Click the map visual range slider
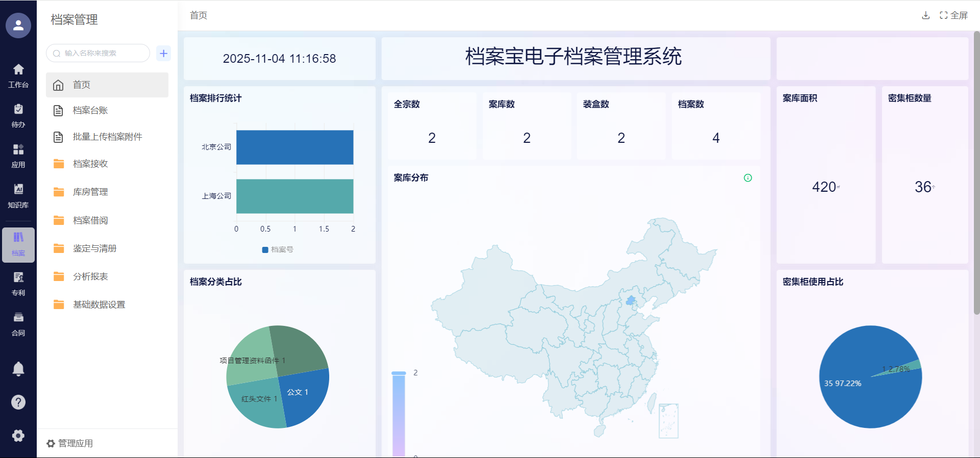The width and height of the screenshot is (980, 458). point(399,413)
